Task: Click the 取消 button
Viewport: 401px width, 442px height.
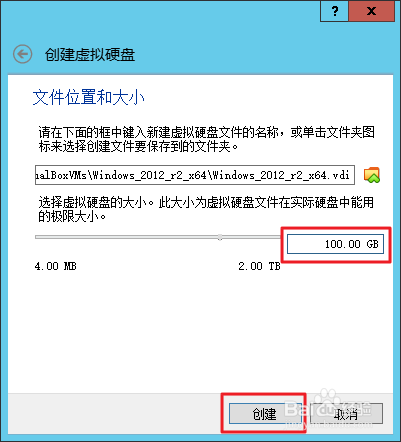Action: point(346,414)
